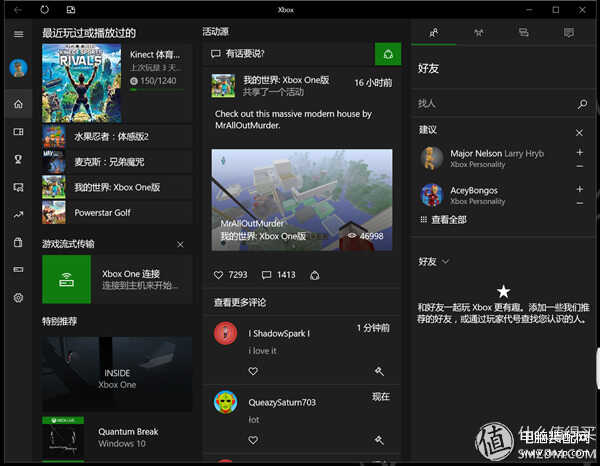Open My Games in the sidebar
600x466 pixels.
tap(18, 132)
